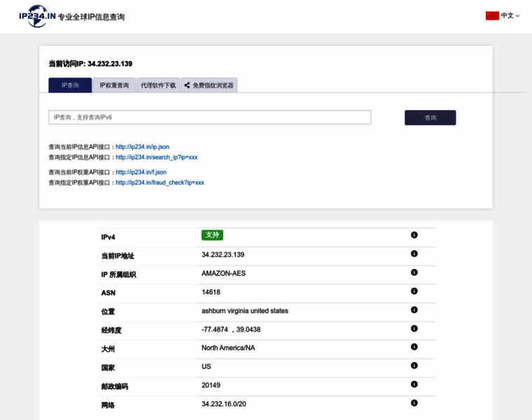
Task: Open the fraud_check?ip=xxx API link
Action: (x=160, y=183)
